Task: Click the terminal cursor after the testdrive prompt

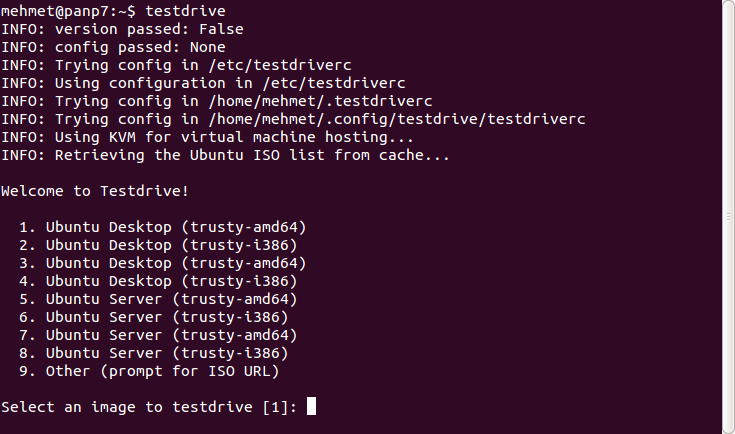Action: click(x=311, y=406)
